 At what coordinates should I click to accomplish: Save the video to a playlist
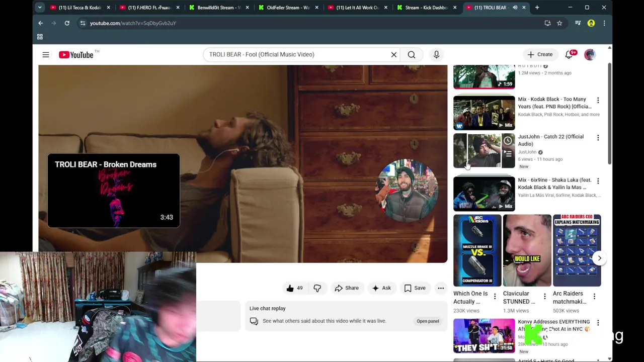(x=415, y=288)
